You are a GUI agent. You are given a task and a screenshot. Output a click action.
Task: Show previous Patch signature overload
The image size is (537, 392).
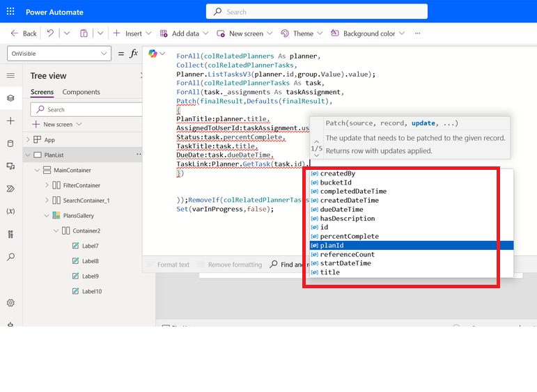pos(317,141)
